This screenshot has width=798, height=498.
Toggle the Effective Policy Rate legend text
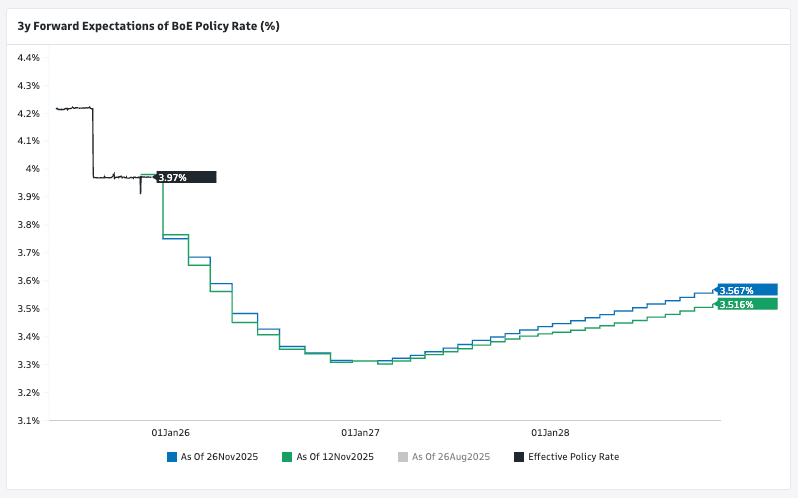(x=573, y=457)
